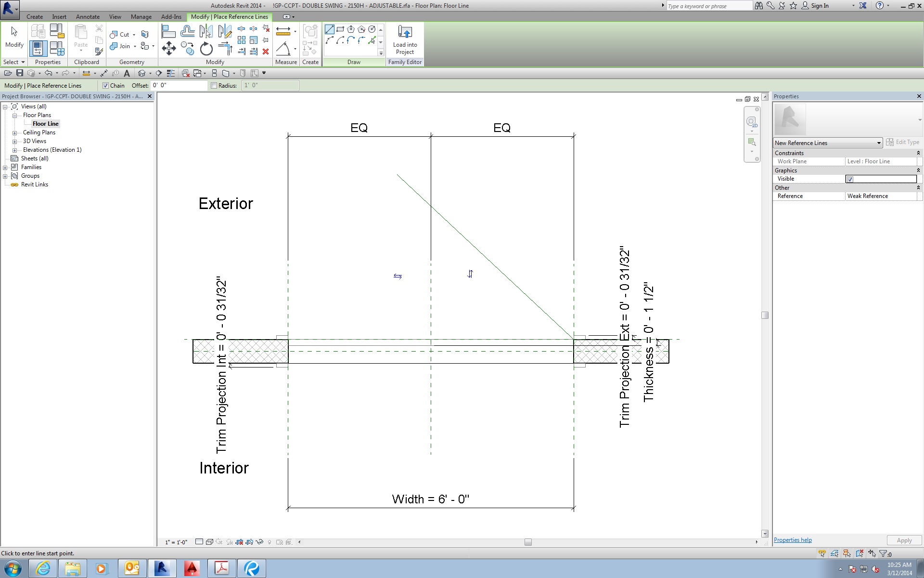Expand the Ceiling Plans tree node
924x578 pixels.
coord(14,133)
